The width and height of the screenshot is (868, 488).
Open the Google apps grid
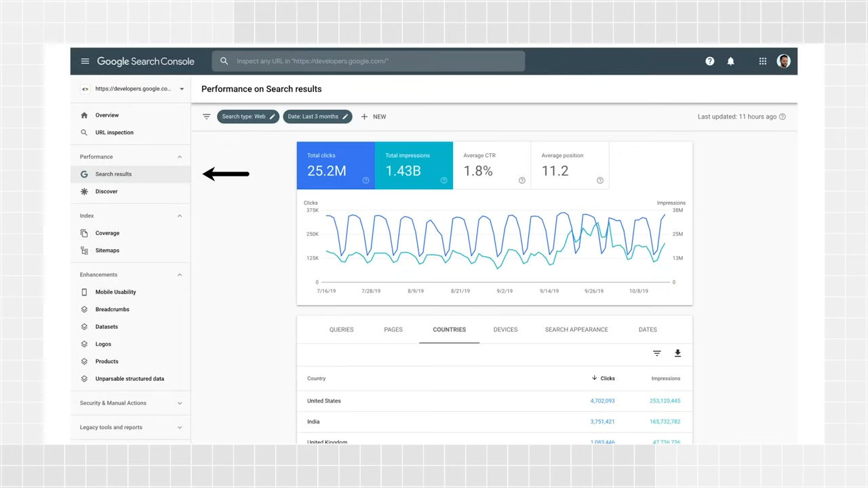click(763, 61)
